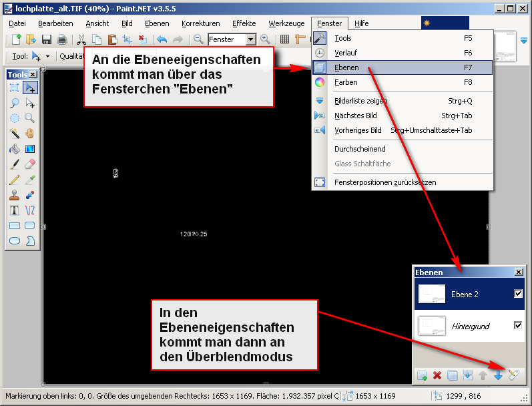
Task: Open the Datei menu
Action: [x=17, y=23]
